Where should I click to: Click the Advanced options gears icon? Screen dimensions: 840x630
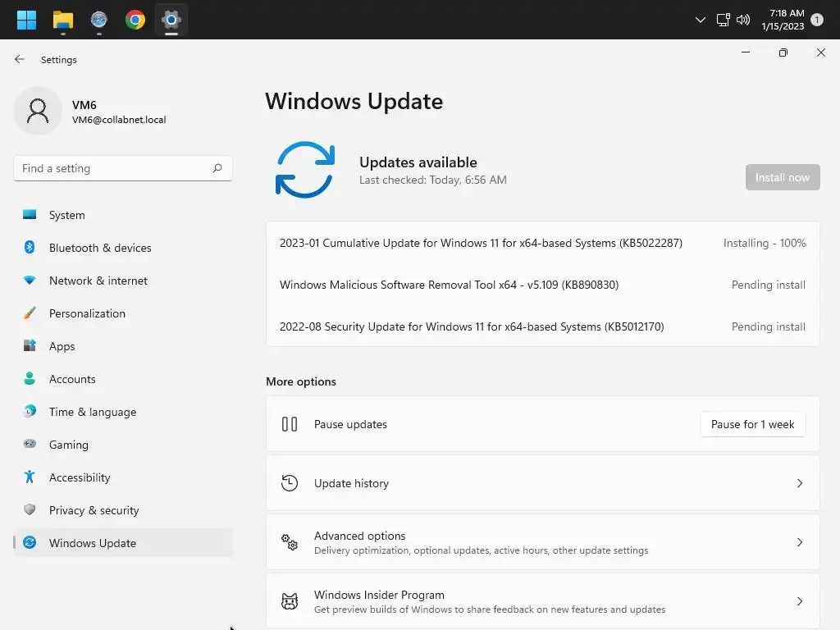coord(290,542)
